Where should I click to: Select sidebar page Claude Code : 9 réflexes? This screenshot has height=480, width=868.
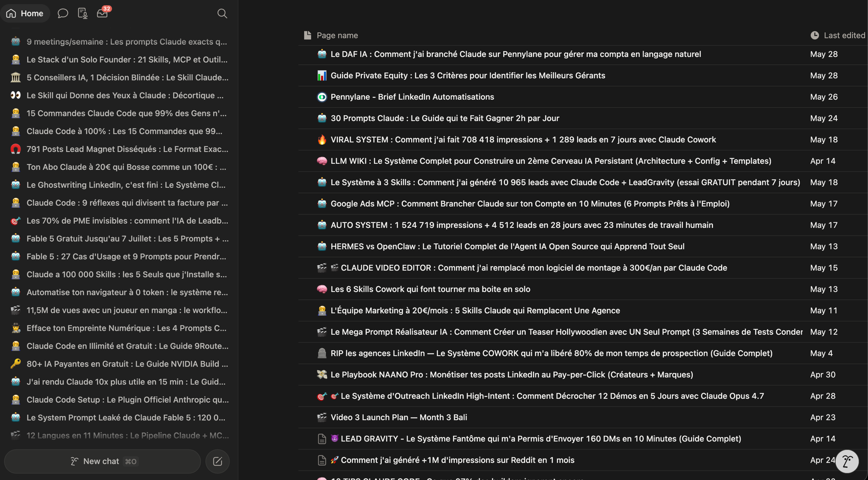point(119,203)
